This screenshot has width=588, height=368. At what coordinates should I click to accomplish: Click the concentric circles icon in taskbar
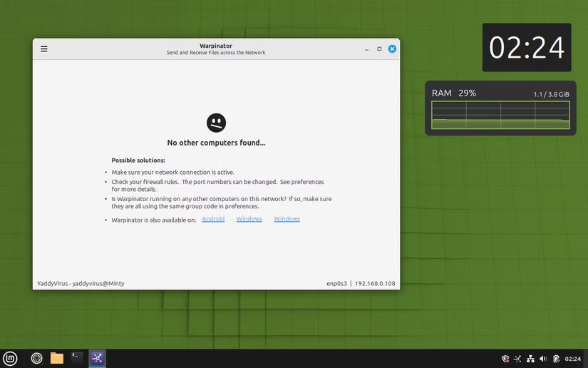(37, 358)
